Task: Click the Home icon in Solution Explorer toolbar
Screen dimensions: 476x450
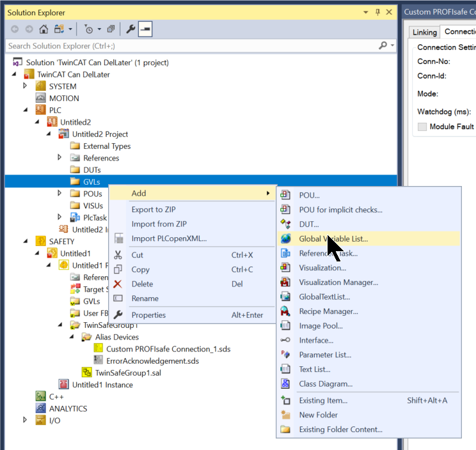Action: tap(44, 29)
